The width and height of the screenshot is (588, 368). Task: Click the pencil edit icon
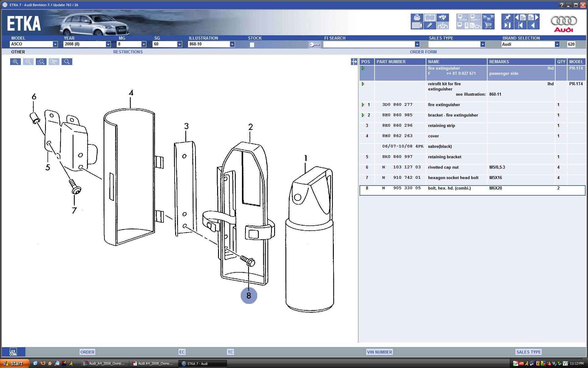pos(430,25)
